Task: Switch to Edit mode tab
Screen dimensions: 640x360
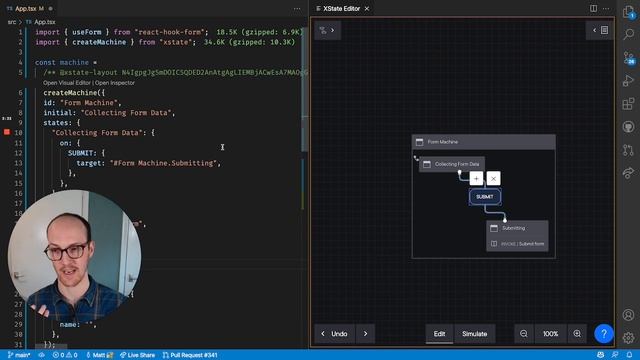Action: [440, 334]
